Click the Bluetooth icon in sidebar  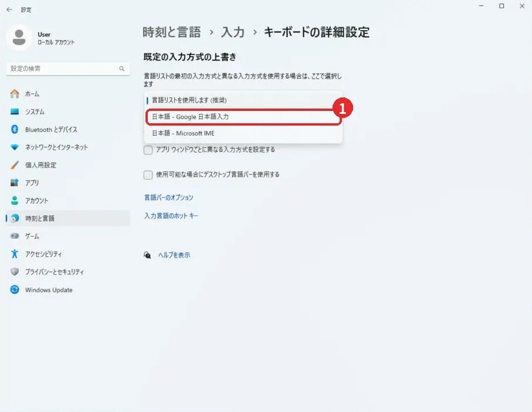pos(15,129)
